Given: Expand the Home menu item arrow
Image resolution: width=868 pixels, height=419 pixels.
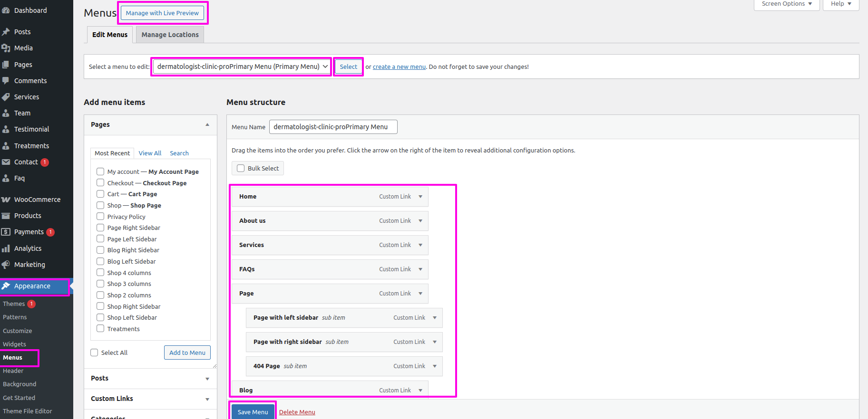Looking at the screenshot, I should [x=420, y=197].
